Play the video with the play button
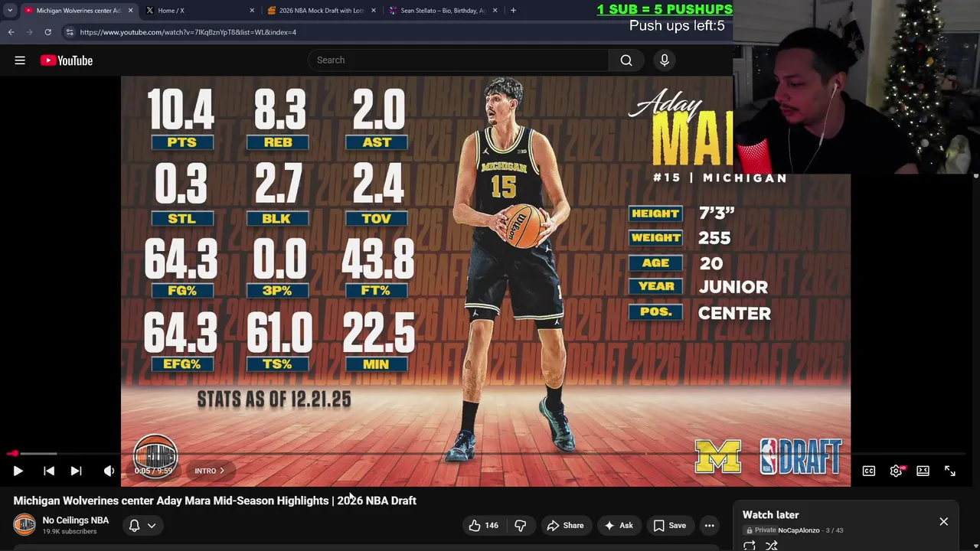The height and width of the screenshot is (551, 980). click(18, 471)
